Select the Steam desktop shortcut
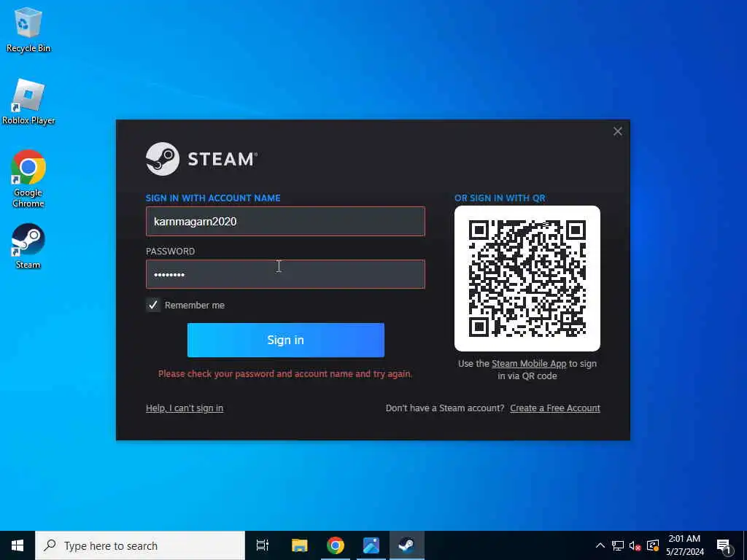747x560 pixels. point(28,246)
